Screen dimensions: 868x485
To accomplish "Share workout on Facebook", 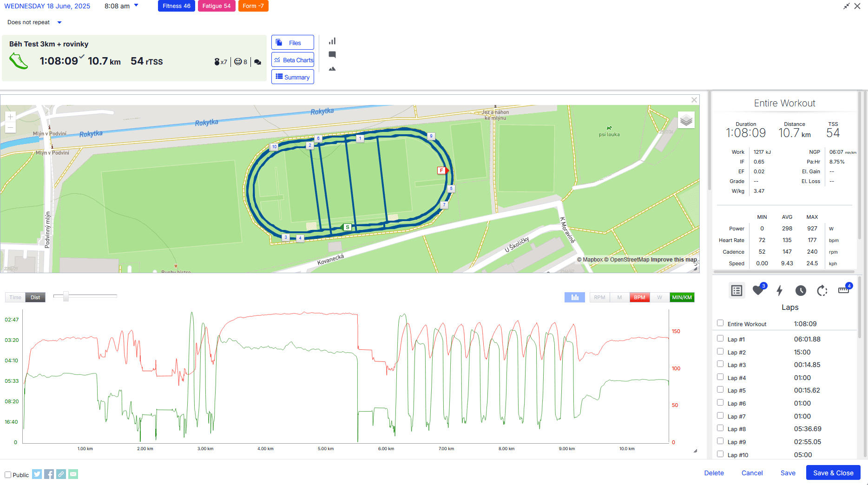I will (x=49, y=474).
